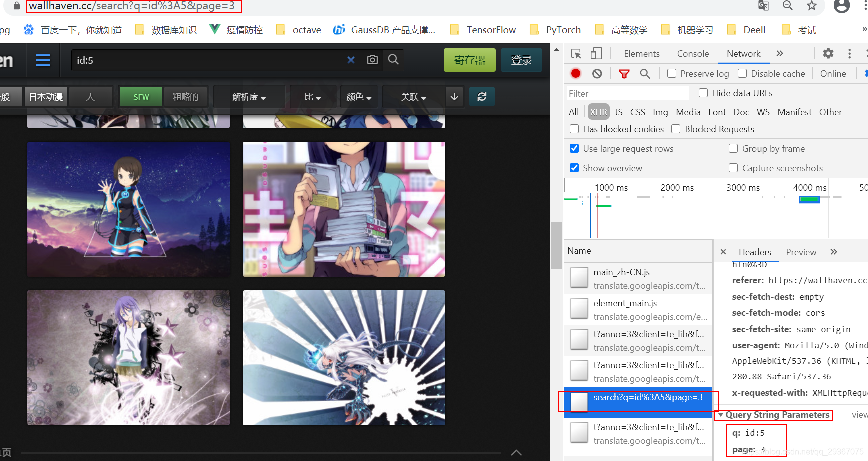Show more request detail tabs chevron
This screenshot has height=461, width=868.
[833, 252]
